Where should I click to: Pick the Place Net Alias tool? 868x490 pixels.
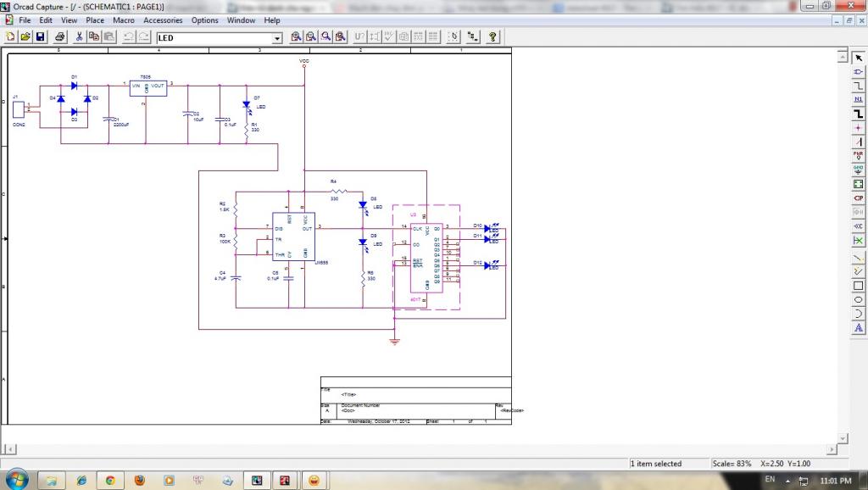(858, 99)
